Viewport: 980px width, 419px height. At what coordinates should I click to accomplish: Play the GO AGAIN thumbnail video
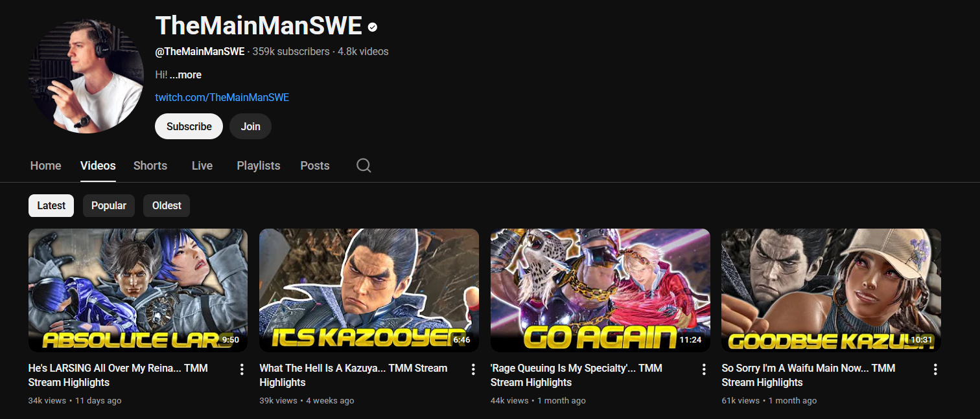click(x=600, y=290)
